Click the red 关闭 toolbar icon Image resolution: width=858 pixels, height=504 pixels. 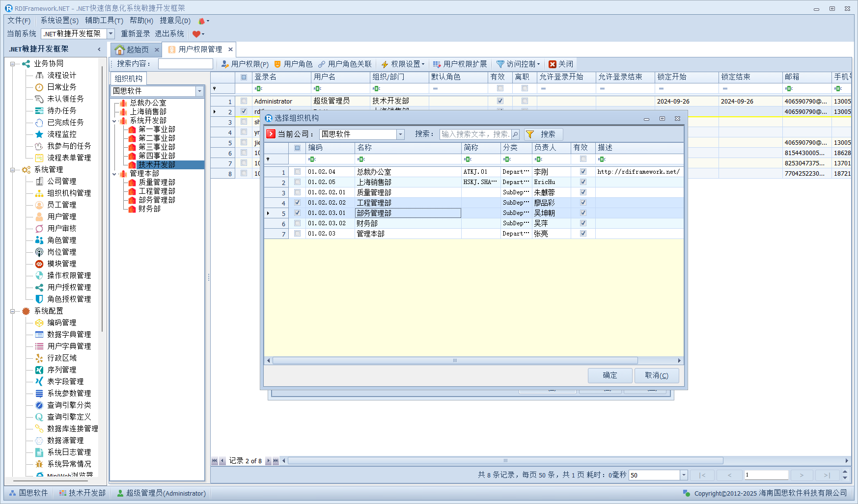[x=553, y=64]
